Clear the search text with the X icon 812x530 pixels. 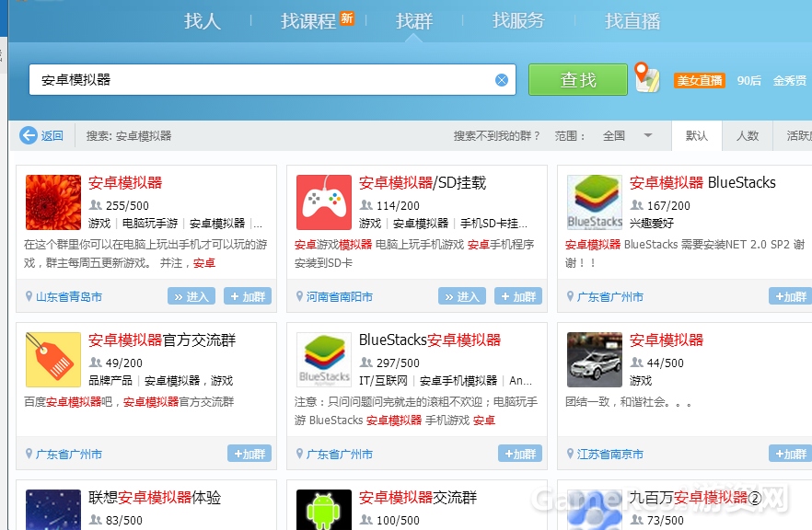[x=501, y=80]
